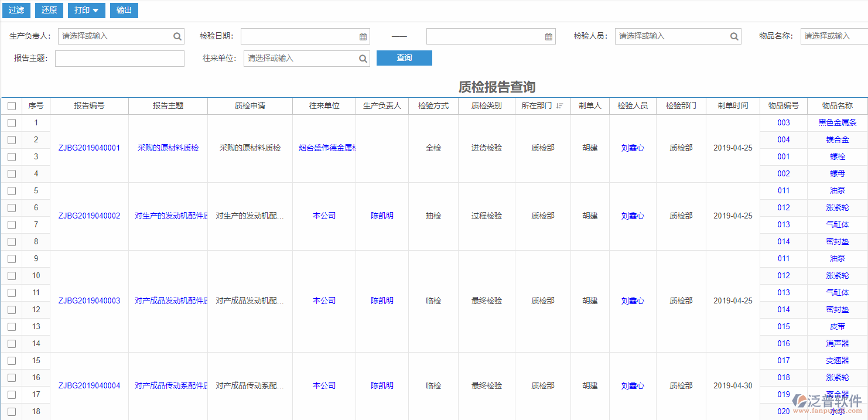This screenshot has height=420, width=868.
Task: Click the search magnifier in 往来单位 field
Action: [x=363, y=58]
